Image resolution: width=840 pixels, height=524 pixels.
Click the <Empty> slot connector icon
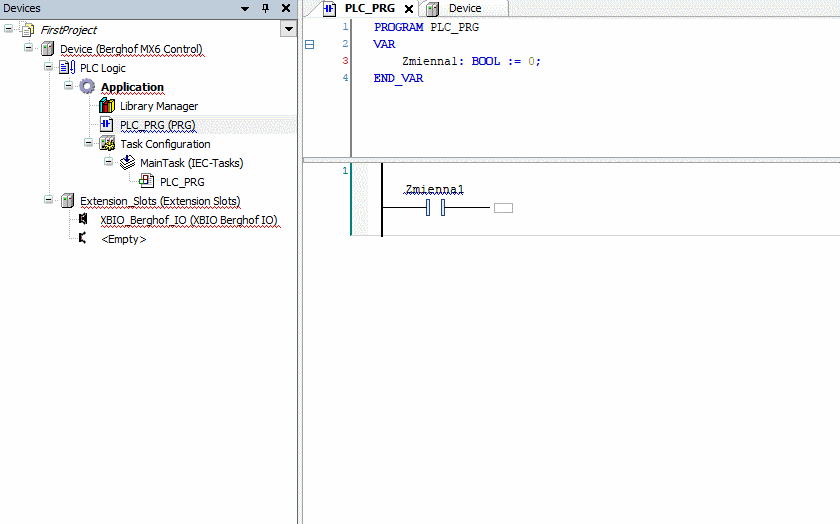click(82, 238)
